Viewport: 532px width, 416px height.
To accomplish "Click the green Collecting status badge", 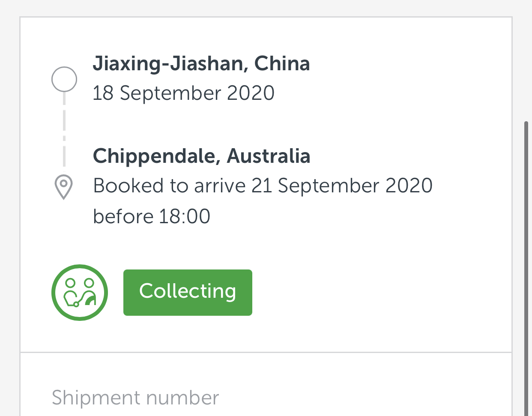I will click(188, 293).
